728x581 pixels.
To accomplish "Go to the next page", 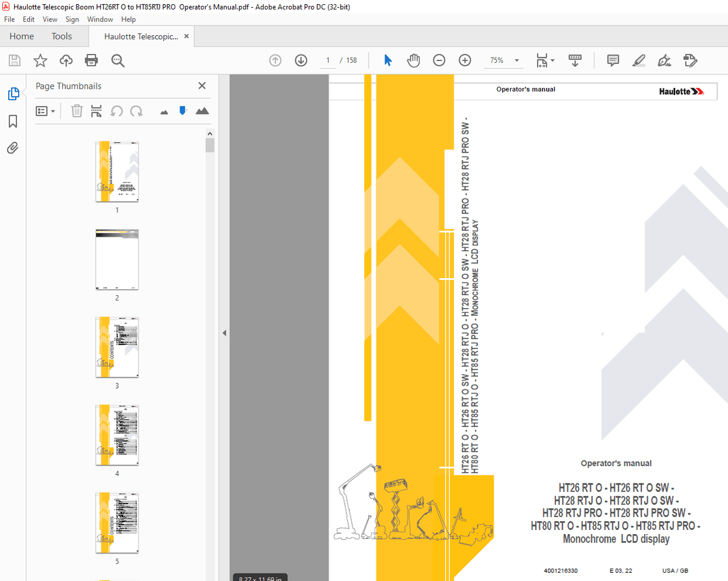I will coord(301,60).
